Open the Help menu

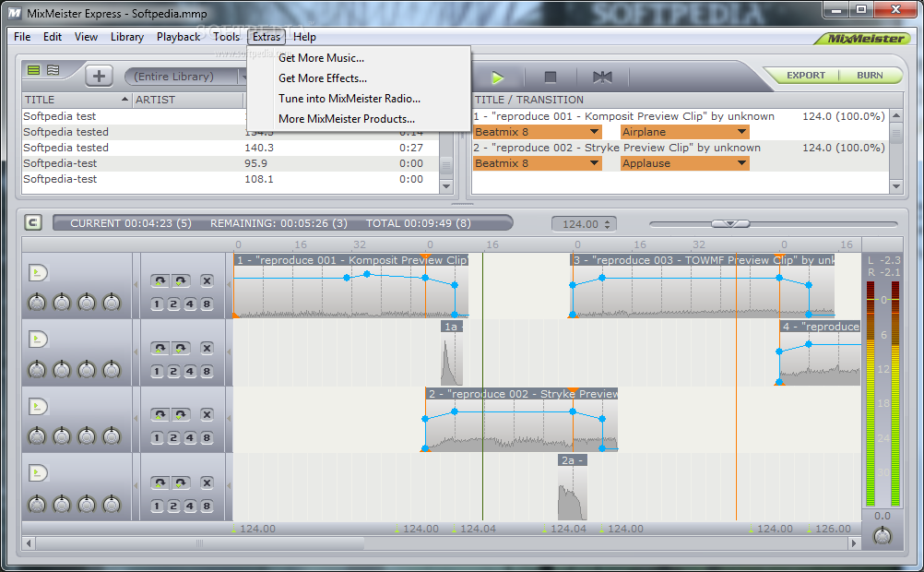[304, 37]
